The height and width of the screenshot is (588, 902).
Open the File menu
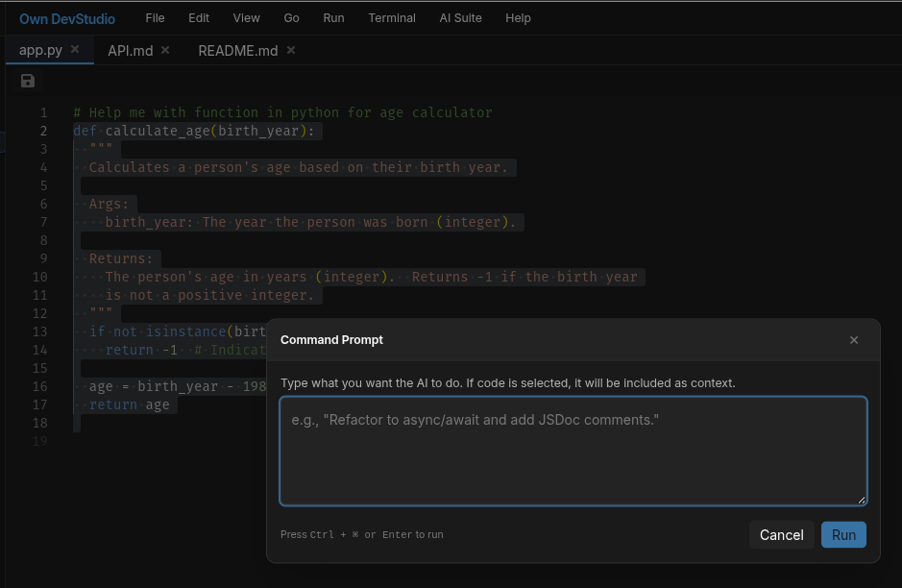pos(155,17)
